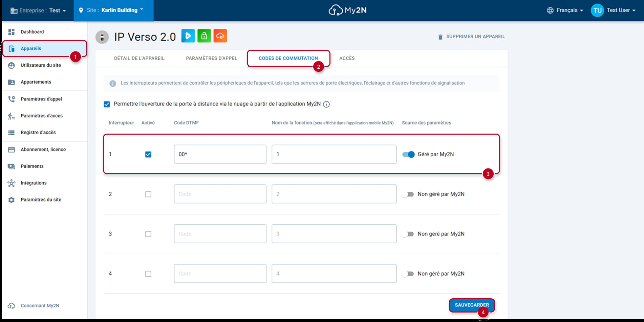This screenshot has width=644, height=322.
Task: Click the green unlock icon
Action: tap(204, 36)
